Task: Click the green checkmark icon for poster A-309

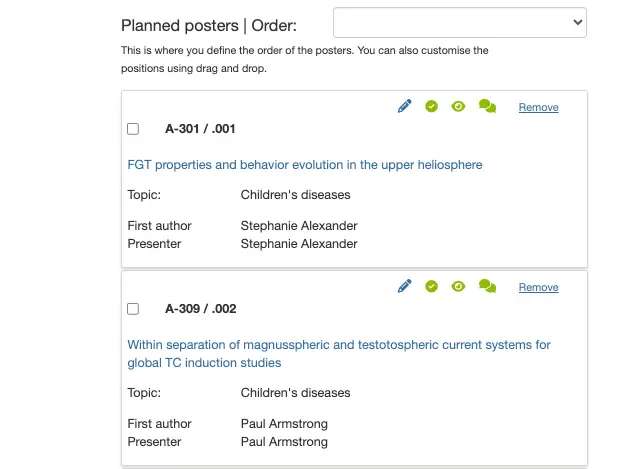Action: [x=431, y=286]
